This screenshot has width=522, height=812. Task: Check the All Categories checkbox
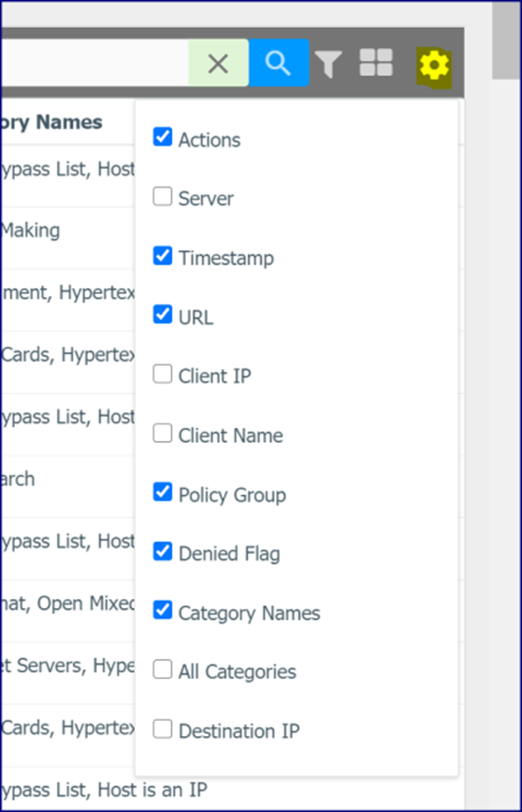163,669
